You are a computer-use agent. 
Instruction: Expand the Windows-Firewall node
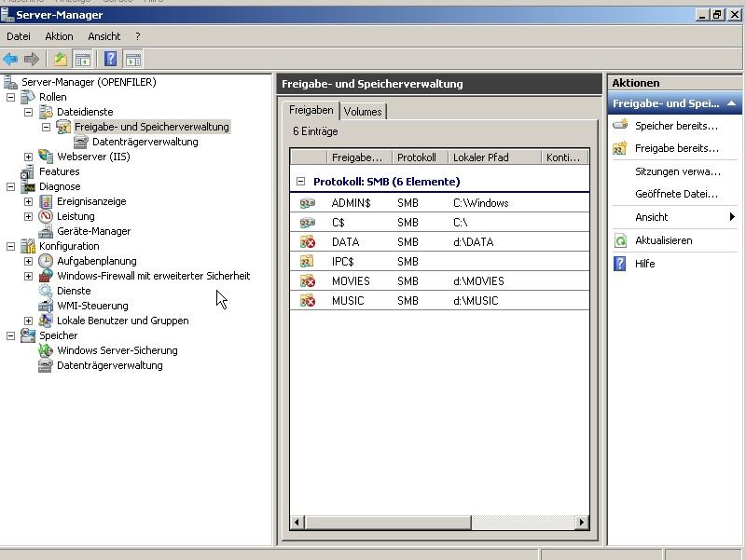[x=29, y=276]
